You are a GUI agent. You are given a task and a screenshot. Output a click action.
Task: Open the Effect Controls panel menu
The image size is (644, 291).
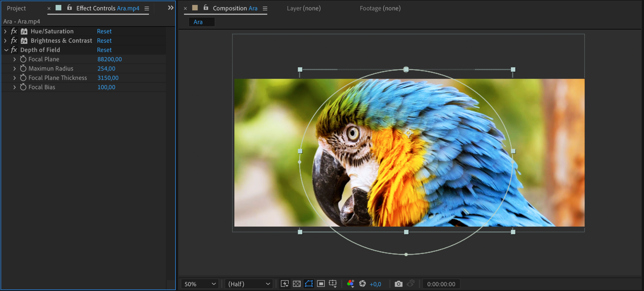point(147,8)
